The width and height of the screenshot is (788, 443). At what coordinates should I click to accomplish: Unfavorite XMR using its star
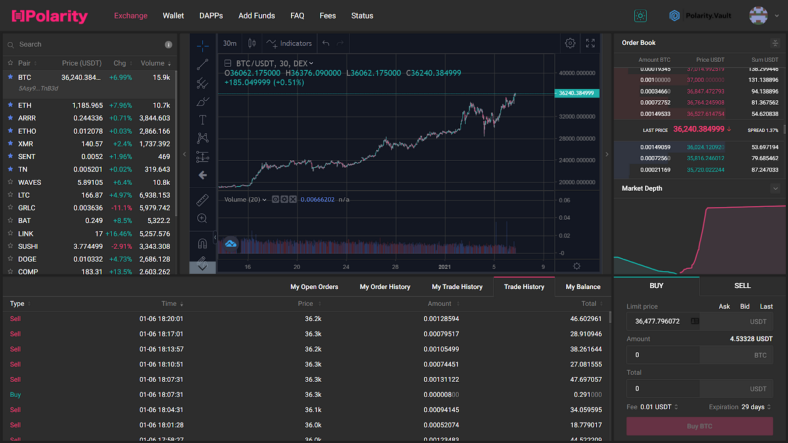(x=11, y=144)
